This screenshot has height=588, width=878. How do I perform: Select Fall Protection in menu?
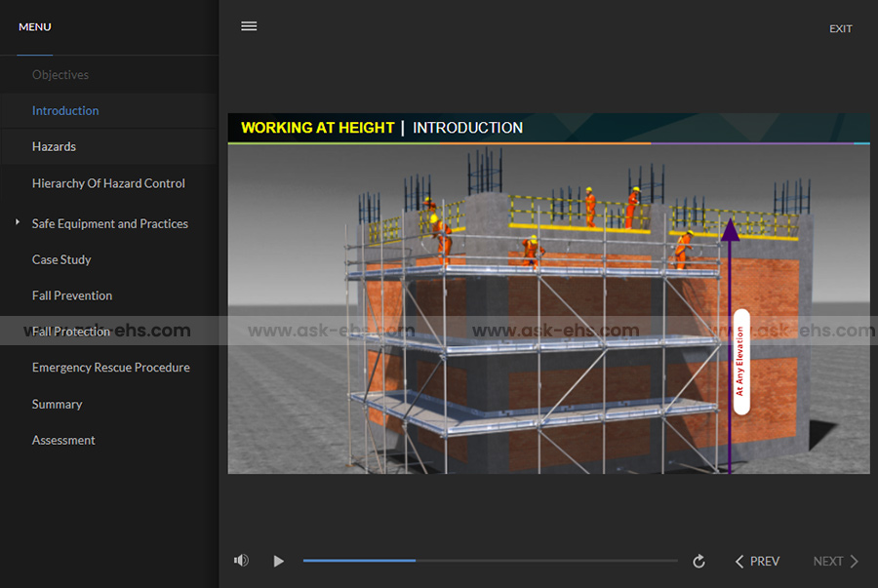71,333
